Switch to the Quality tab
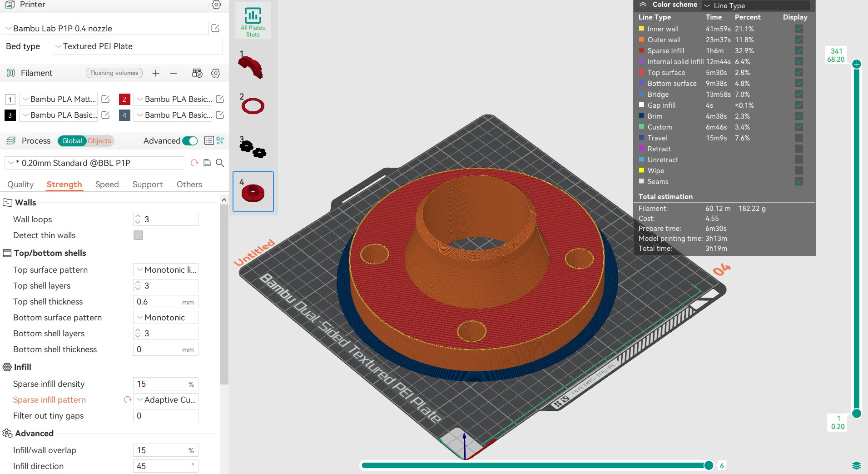This screenshot has height=474, width=868. click(x=20, y=185)
